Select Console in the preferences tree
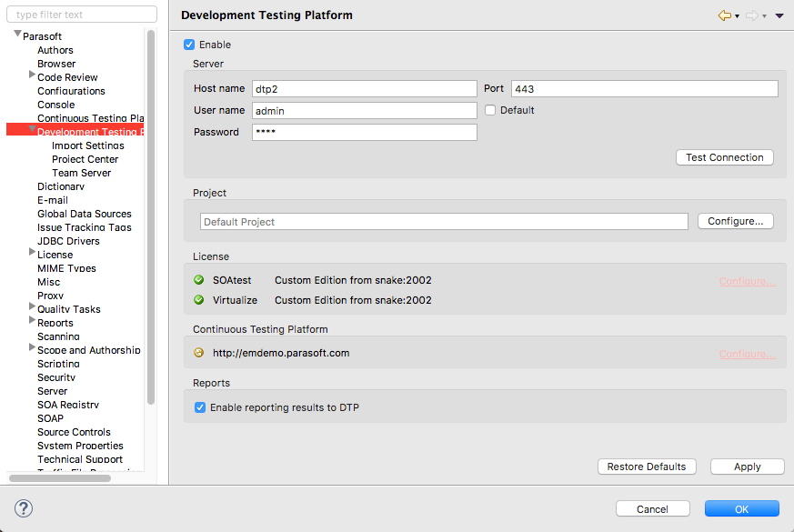The width and height of the screenshot is (794, 532). [x=55, y=105]
